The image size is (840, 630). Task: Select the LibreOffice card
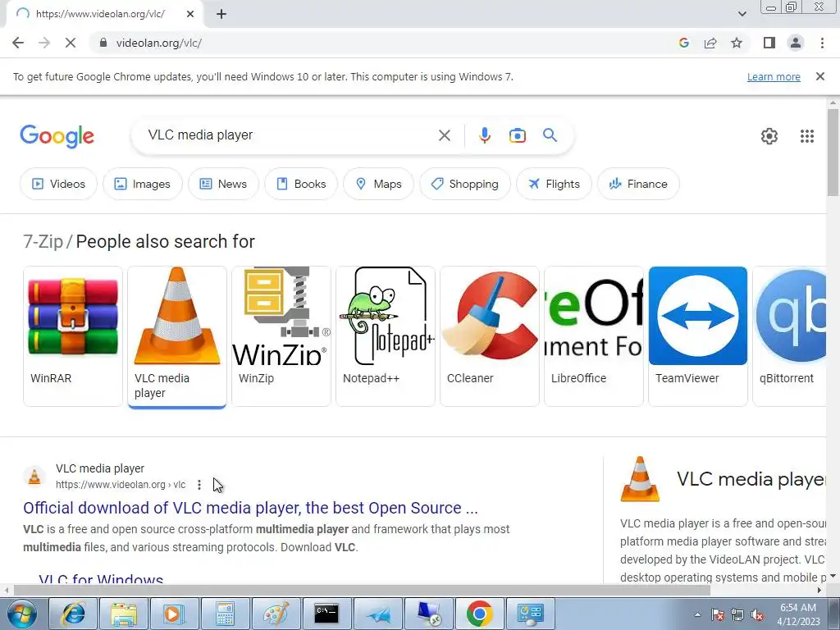594,336
